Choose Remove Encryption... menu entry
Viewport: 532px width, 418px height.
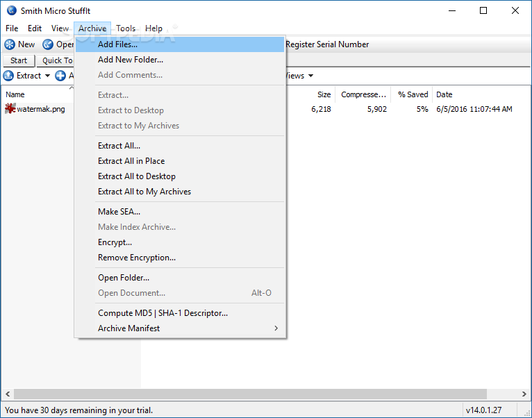[180, 258]
